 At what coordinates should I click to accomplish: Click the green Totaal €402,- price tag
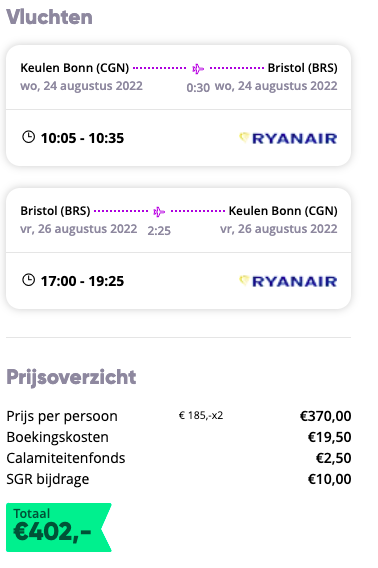click(59, 527)
